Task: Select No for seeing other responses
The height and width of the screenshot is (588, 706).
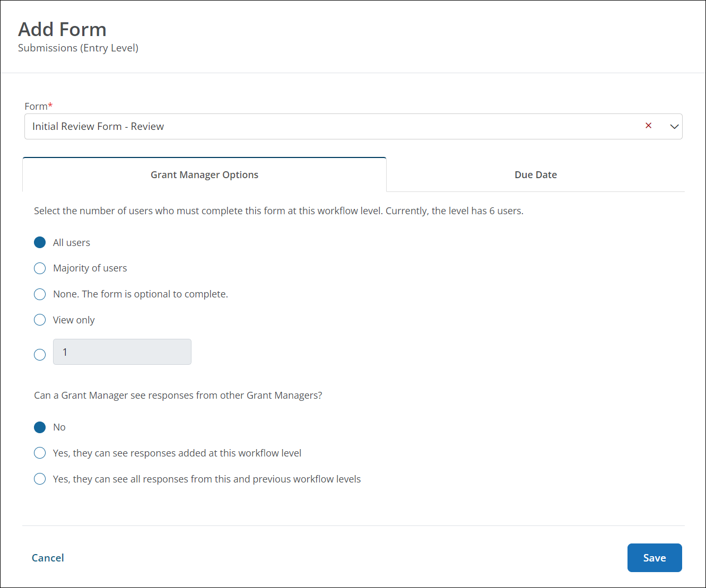Action: coord(40,427)
